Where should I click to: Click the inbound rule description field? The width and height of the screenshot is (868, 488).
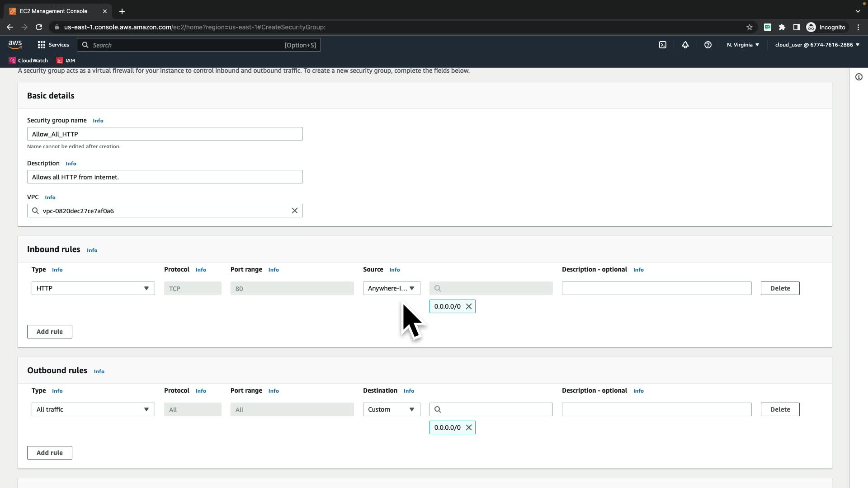click(656, 288)
